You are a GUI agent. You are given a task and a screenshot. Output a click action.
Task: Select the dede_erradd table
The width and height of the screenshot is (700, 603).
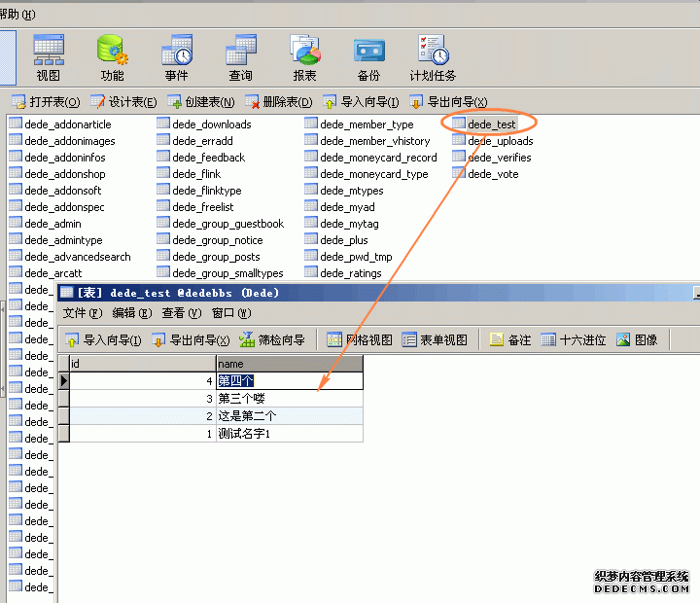[x=194, y=141]
